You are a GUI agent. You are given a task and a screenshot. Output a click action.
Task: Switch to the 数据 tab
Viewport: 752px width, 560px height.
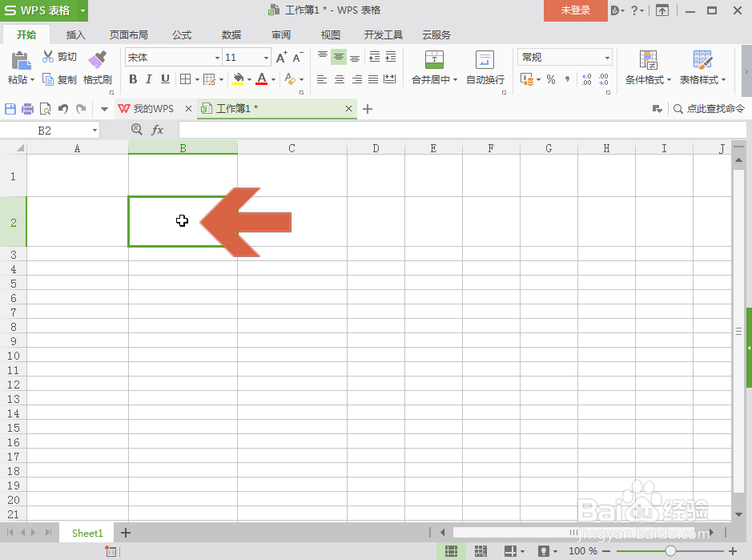coord(231,34)
